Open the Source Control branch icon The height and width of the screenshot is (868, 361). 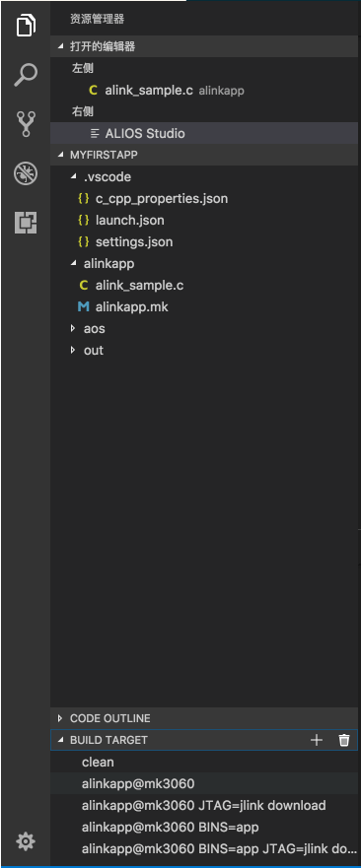pyautogui.click(x=26, y=124)
